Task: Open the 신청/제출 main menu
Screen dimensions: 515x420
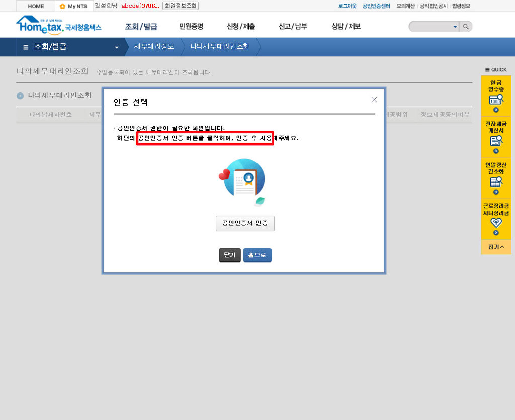Action: click(241, 26)
